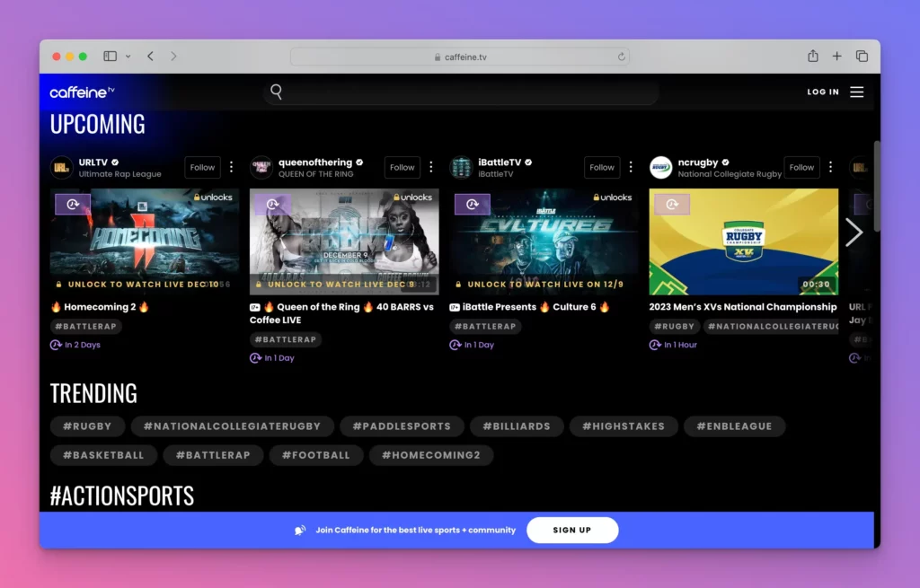Open the Safari sidebar dropdown chevron
The height and width of the screenshot is (588, 920).
(x=128, y=55)
